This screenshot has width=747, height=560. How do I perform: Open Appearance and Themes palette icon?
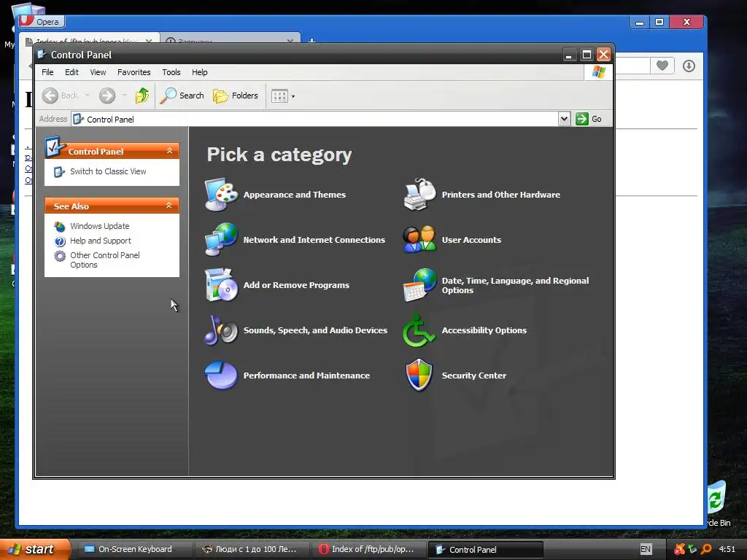point(222,194)
